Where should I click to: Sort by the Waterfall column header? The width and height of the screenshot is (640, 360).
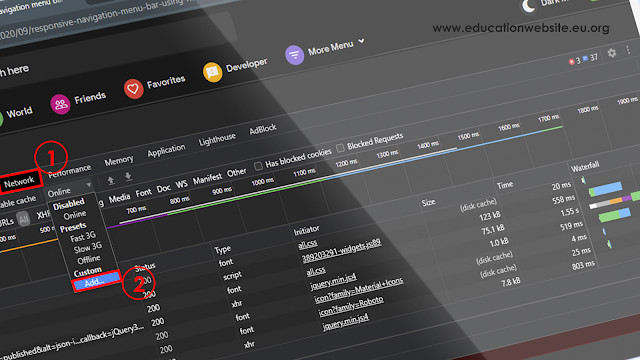585,167
